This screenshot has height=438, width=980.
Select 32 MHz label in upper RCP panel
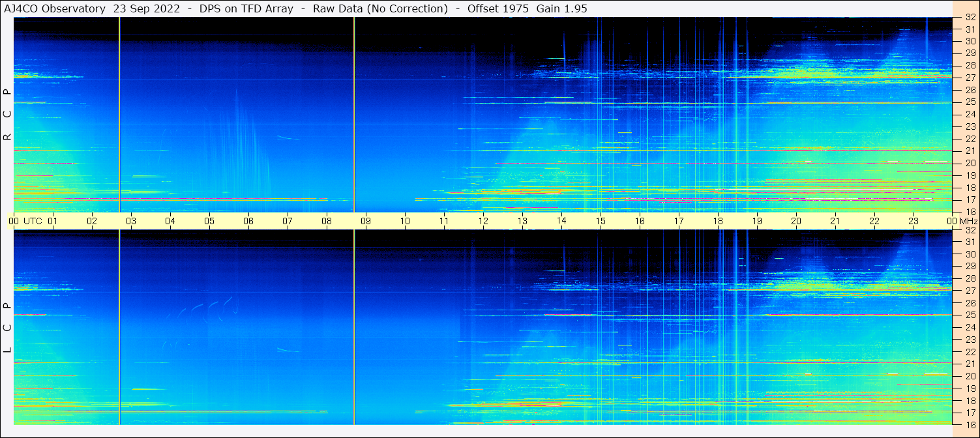[x=970, y=18]
